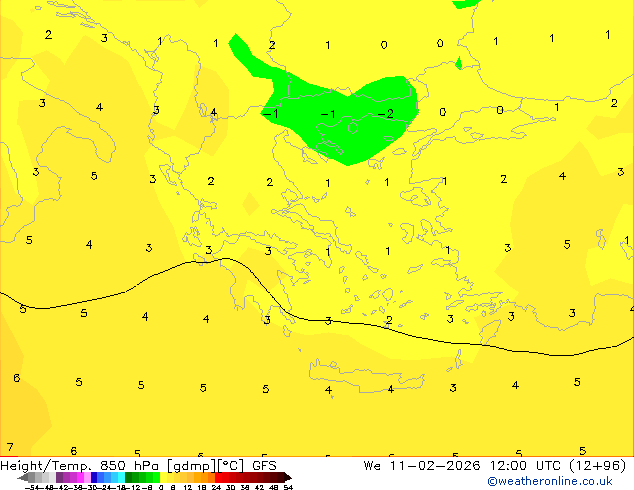The height and width of the screenshot is (490, 634).
Task: Click the legend scale label '54'
Action: point(288,487)
